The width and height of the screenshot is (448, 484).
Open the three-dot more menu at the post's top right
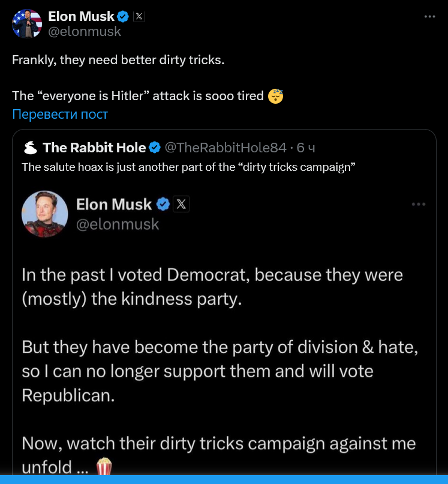pos(429,17)
